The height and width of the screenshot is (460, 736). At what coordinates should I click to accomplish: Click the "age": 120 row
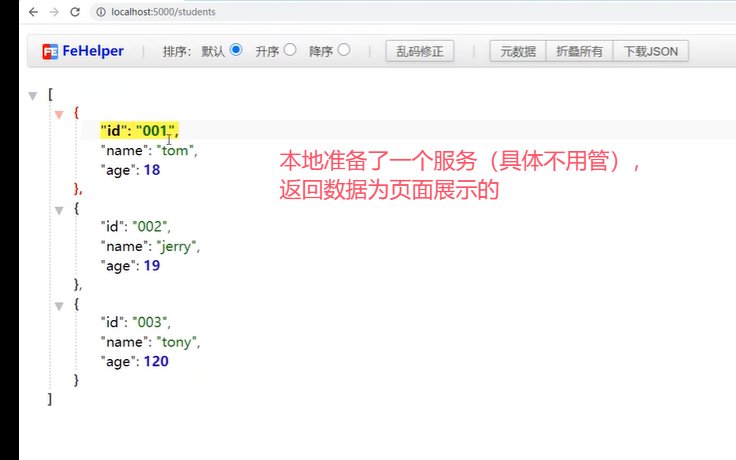coord(135,361)
